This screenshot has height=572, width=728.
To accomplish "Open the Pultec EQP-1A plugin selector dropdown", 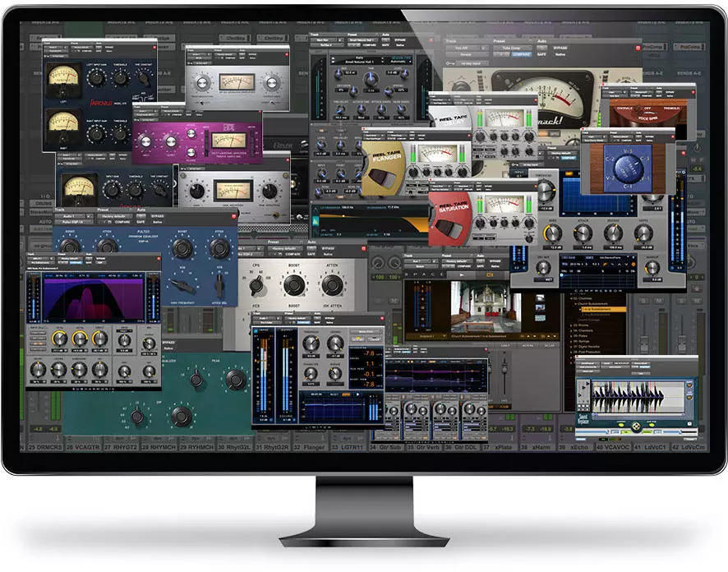I will (73, 222).
